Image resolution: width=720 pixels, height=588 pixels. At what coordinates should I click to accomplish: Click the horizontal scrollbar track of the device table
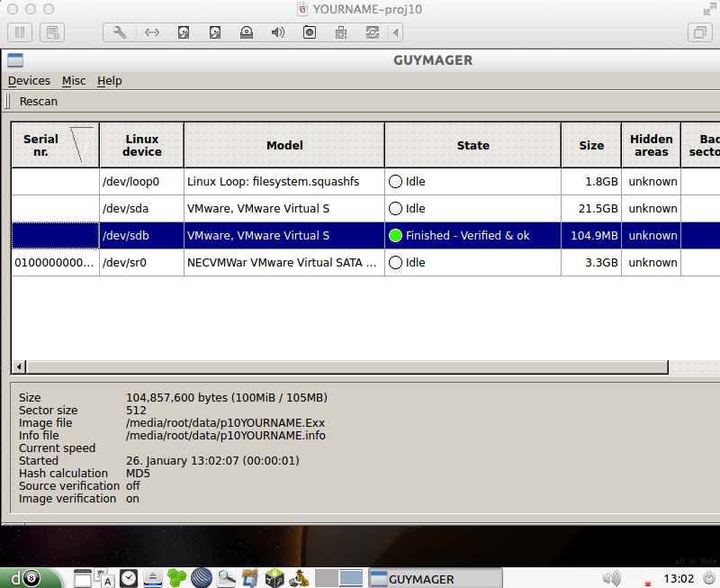pyautogui.click(x=694, y=367)
